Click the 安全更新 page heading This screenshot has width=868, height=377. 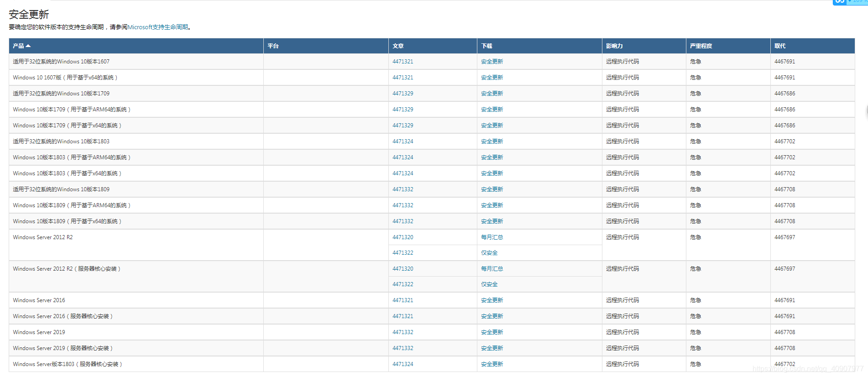pyautogui.click(x=29, y=15)
